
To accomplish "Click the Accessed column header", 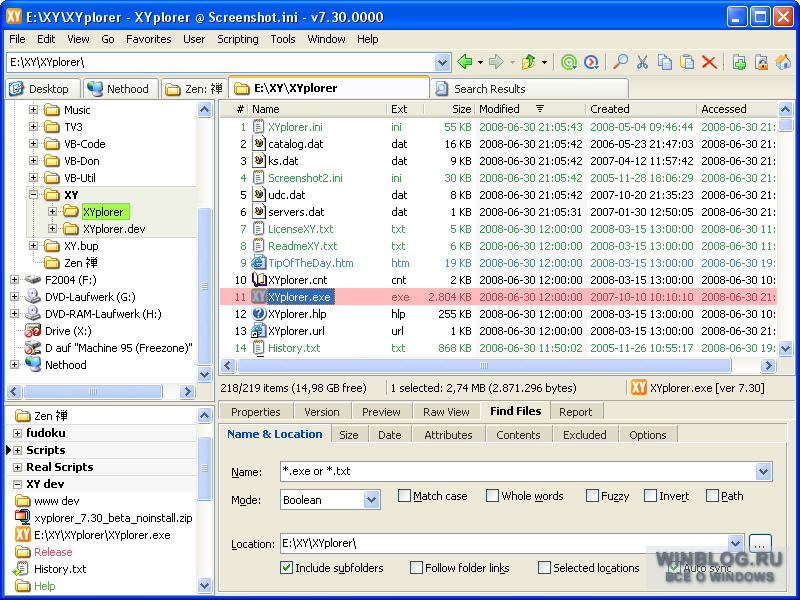I will pos(737,109).
